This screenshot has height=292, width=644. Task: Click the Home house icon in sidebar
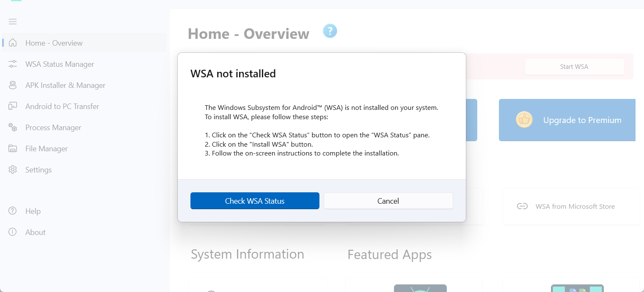[13, 43]
